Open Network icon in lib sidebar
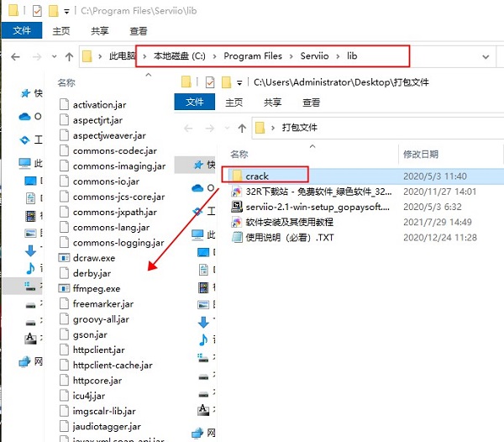Viewport: 504px width, 442px height. coord(24,362)
